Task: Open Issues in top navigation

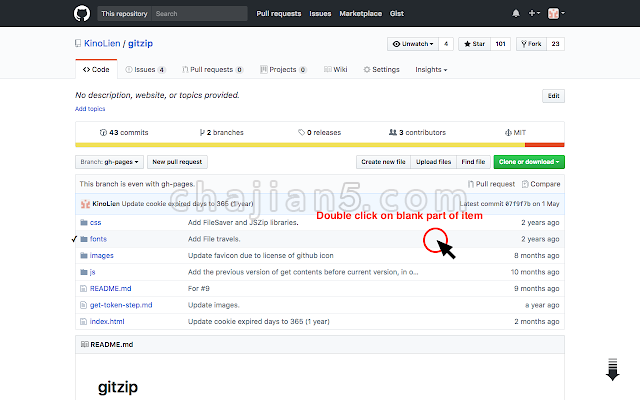Action: coord(320,13)
